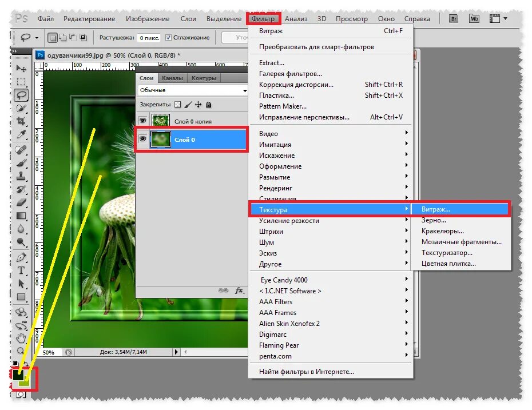Open the Lasso tool preset picker

(x=37, y=38)
